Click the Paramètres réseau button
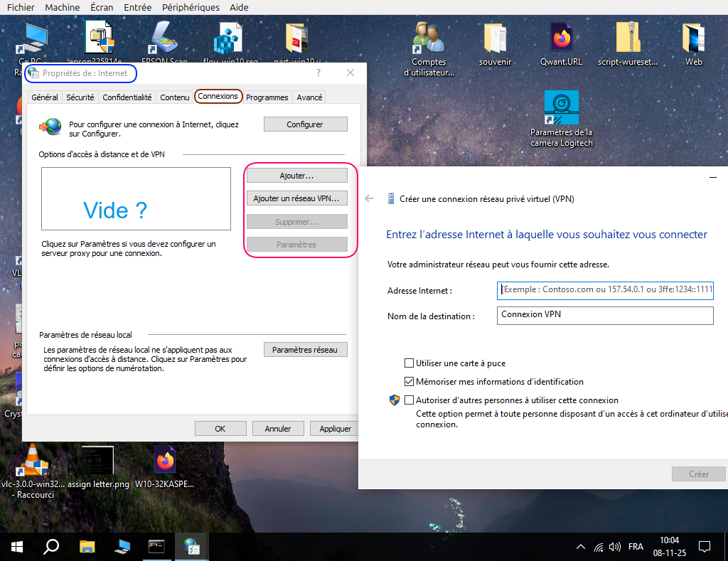Screen dimensions: 728x561 tap(305, 350)
